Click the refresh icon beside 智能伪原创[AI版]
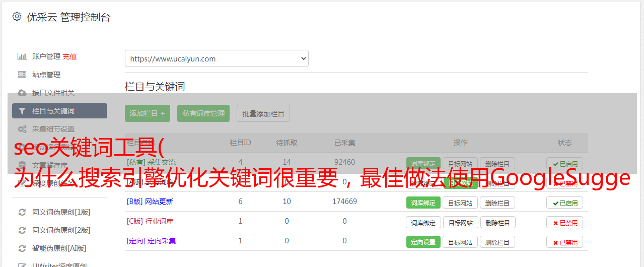 (x=22, y=248)
